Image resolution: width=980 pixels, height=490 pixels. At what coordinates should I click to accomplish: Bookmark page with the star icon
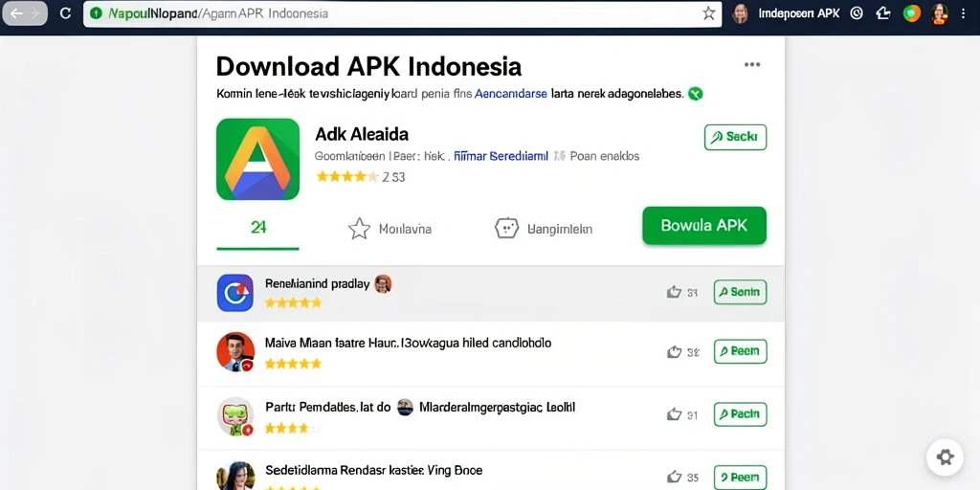click(x=708, y=13)
